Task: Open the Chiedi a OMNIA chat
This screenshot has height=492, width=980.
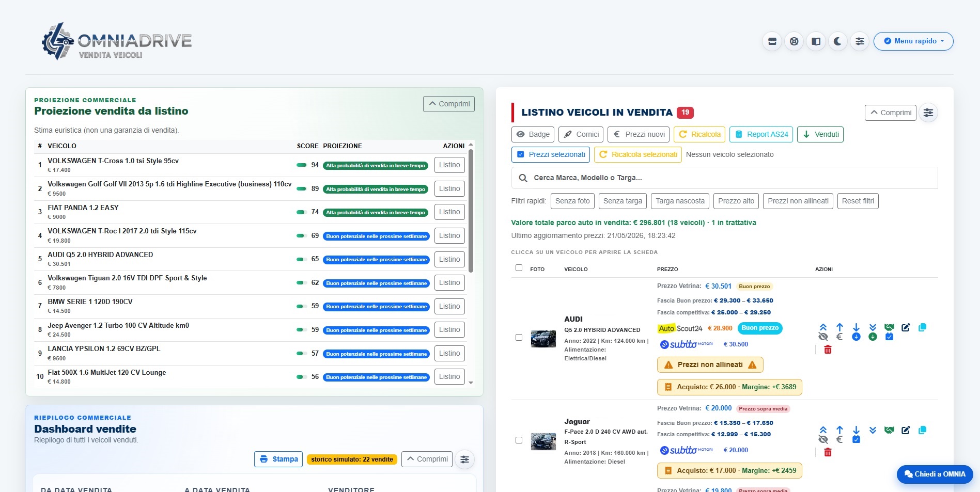Action: coord(935,474)
